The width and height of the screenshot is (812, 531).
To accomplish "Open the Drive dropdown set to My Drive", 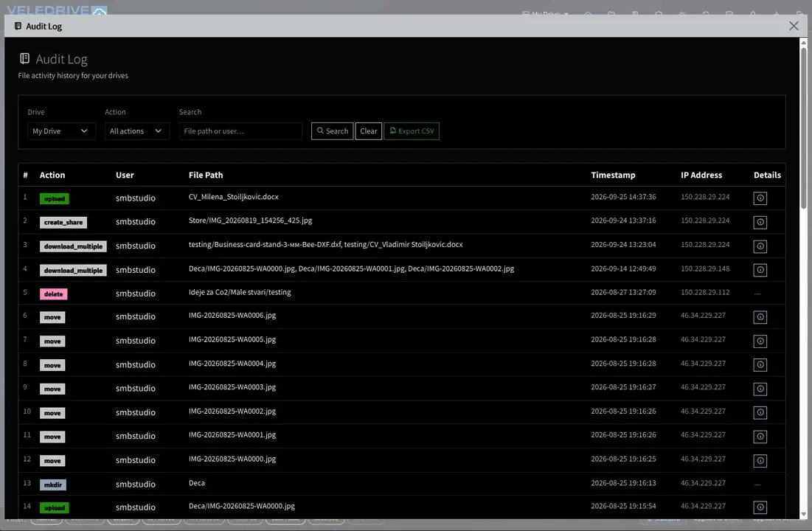I will point(61,131).
